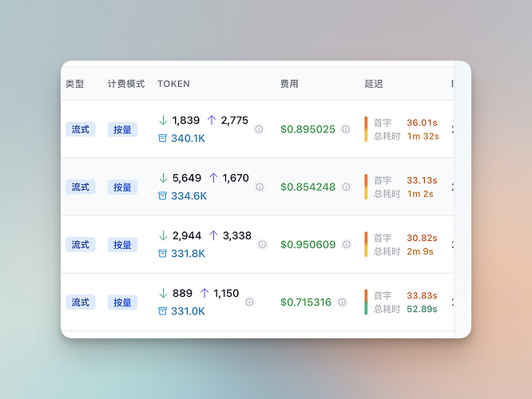This screenshot has width=532, height=399.
Task: Click cost value $0.854248
Action: (x=308, y=187)
